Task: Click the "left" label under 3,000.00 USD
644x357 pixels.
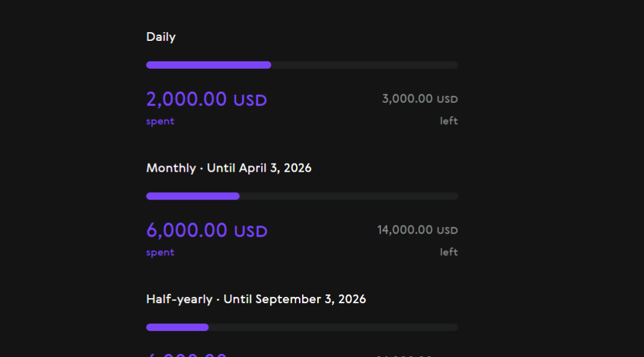Action: click(x=449, y=121)
